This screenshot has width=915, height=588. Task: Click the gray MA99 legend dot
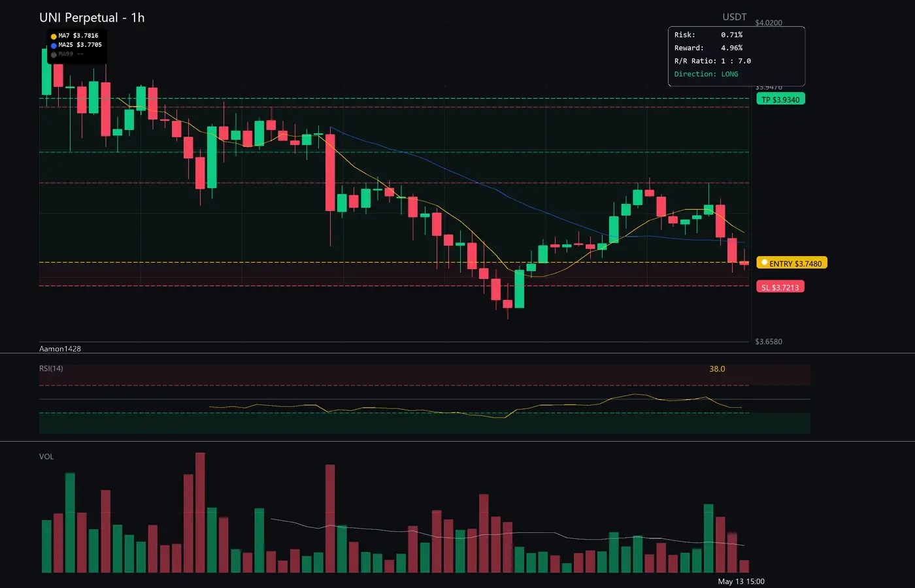click(x=54, y=55)
